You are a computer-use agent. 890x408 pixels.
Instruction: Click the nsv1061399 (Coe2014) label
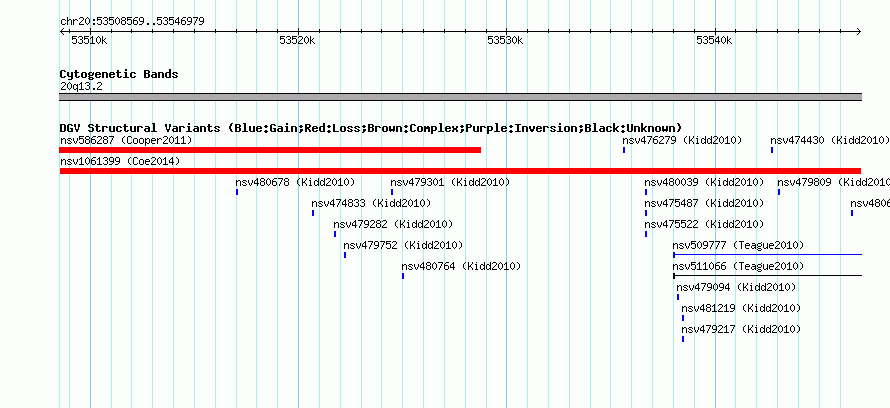[x=120, y=161]
